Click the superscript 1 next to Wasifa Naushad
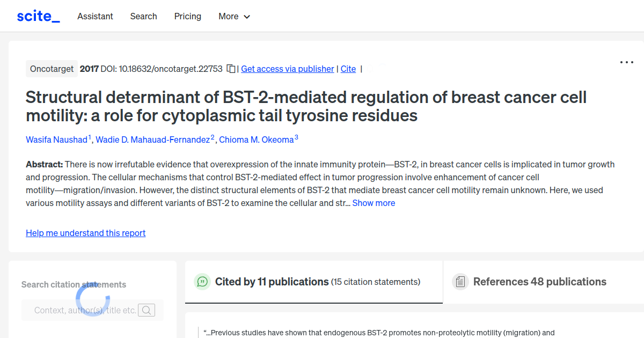Image resolution: width=644 pixels, height=338 pixels. pyautogui.click(x=90, y=136)
